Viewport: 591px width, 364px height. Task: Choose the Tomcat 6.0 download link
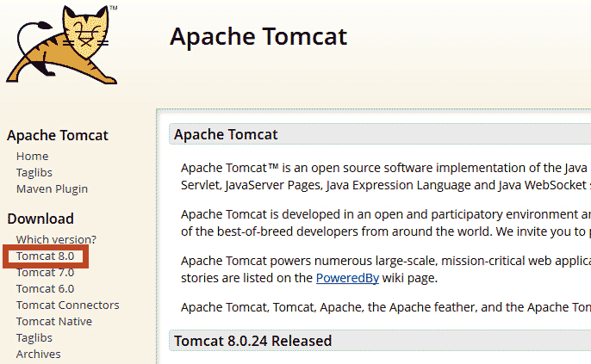click(45, 288)
